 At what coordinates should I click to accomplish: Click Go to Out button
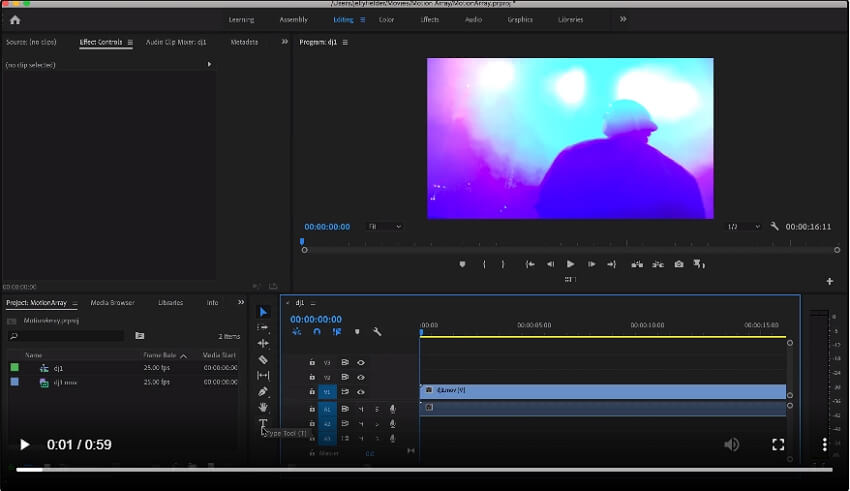pos(611,264)
